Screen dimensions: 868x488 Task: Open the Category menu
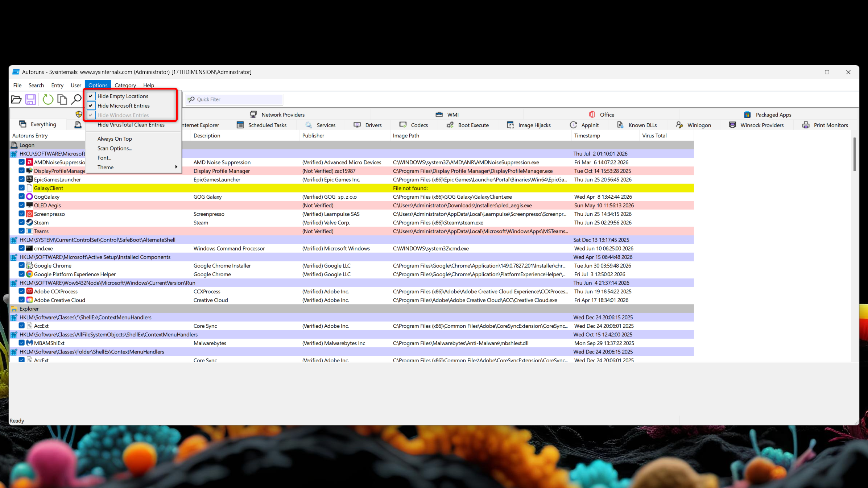[x=125, y=85]
